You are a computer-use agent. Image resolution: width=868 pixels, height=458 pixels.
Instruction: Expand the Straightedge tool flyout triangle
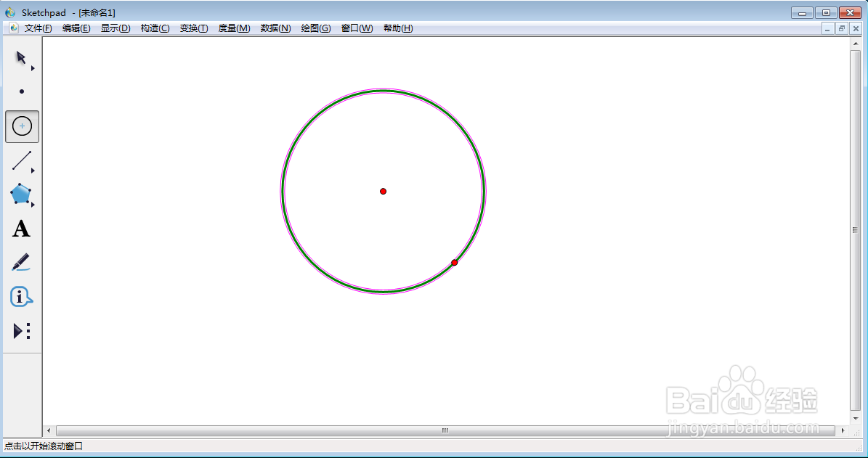33,171
